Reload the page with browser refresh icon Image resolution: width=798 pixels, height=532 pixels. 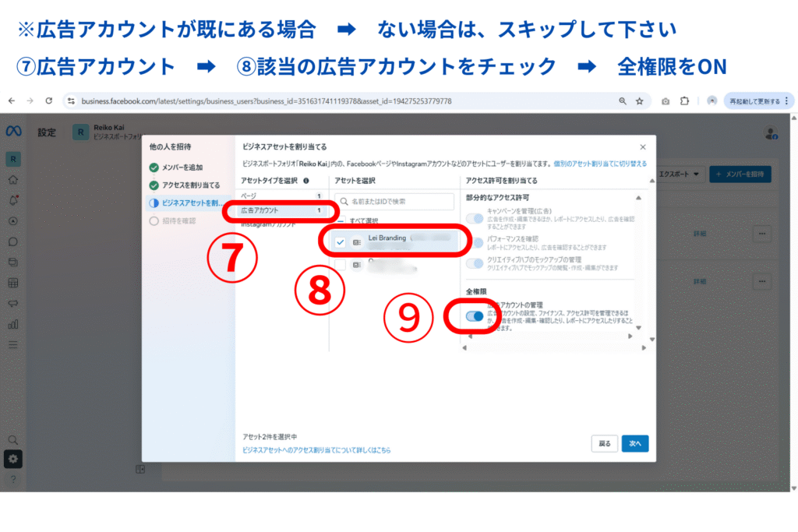(49, 101)
